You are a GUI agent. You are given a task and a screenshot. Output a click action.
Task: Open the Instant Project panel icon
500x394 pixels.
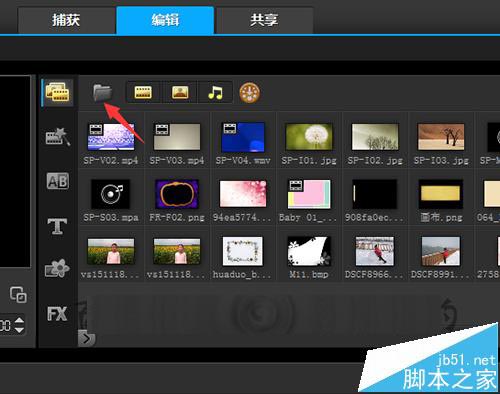point(57,137)
